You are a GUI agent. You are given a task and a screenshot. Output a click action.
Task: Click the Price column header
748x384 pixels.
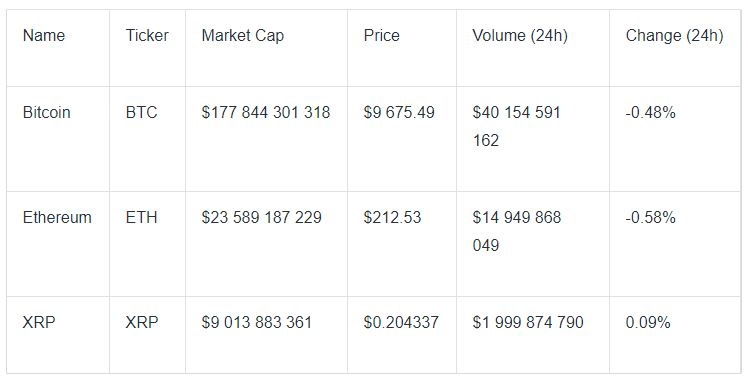point(382,36)
